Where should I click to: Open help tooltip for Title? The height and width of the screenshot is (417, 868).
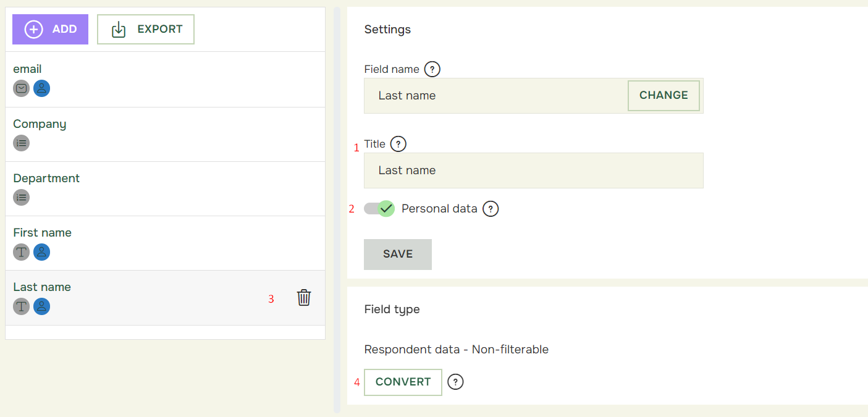point(398,144)
